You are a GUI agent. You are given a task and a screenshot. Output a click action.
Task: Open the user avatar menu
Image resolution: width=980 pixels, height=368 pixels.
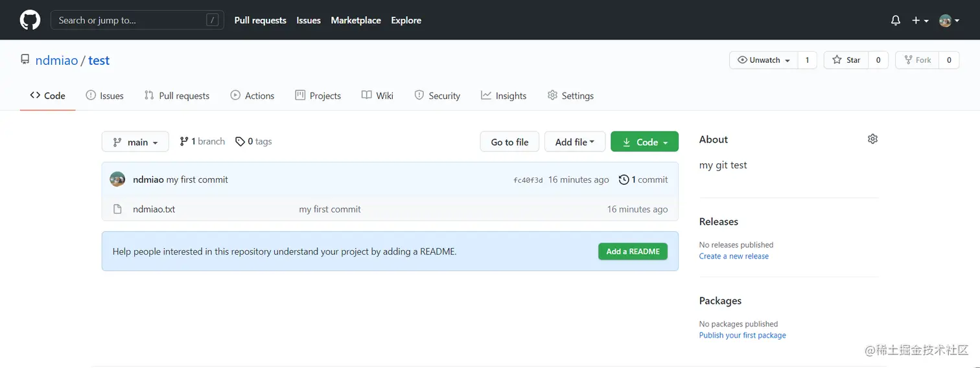coord(949,20)
